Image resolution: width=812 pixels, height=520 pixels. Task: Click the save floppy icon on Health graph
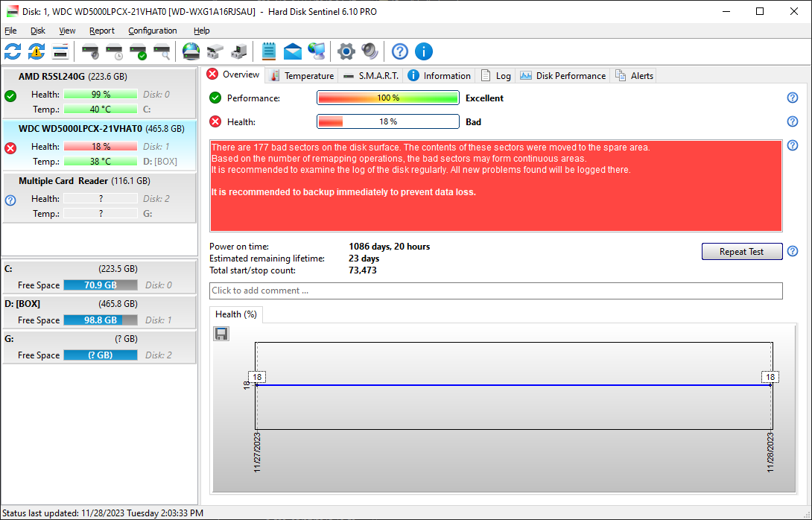[221, 334]
